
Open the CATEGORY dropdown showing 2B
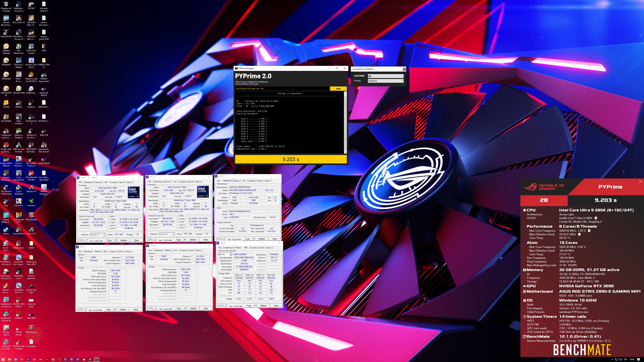click(386, 76)
